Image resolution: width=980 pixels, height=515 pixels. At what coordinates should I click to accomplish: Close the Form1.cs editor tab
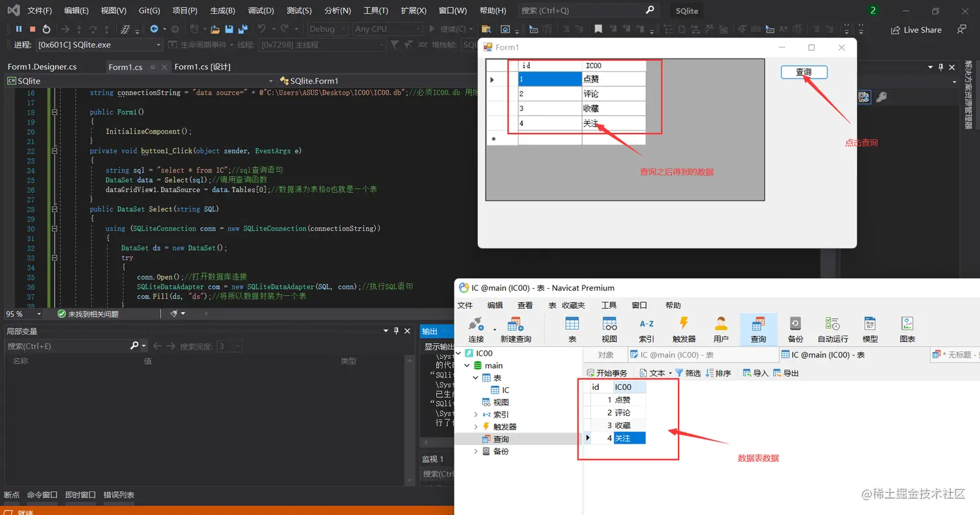164,67
